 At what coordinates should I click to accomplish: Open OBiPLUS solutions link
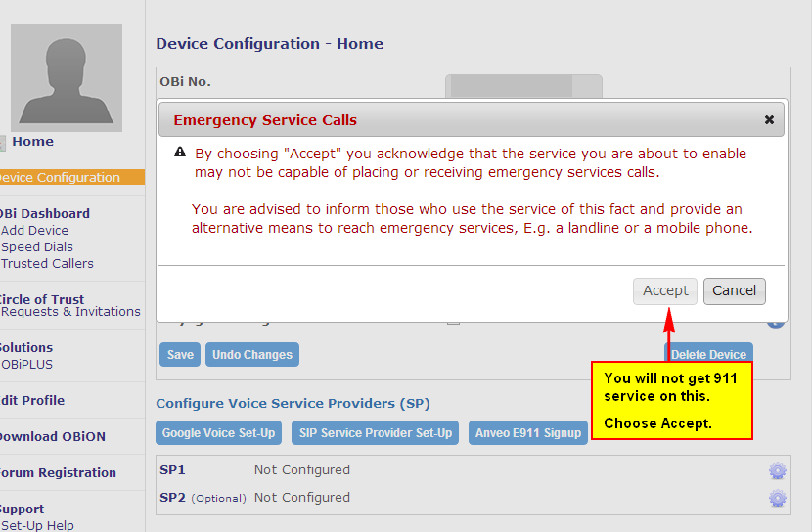27,365
